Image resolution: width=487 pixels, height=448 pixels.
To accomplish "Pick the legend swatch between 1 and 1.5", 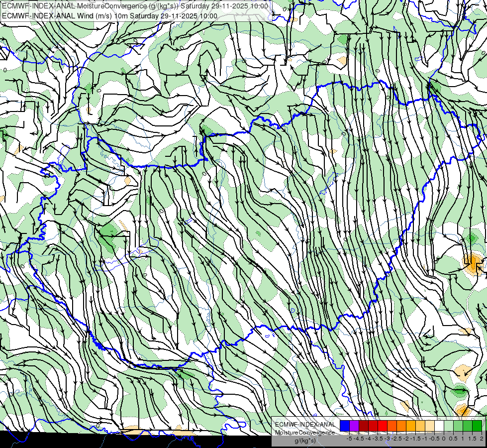I will (468, 426).
